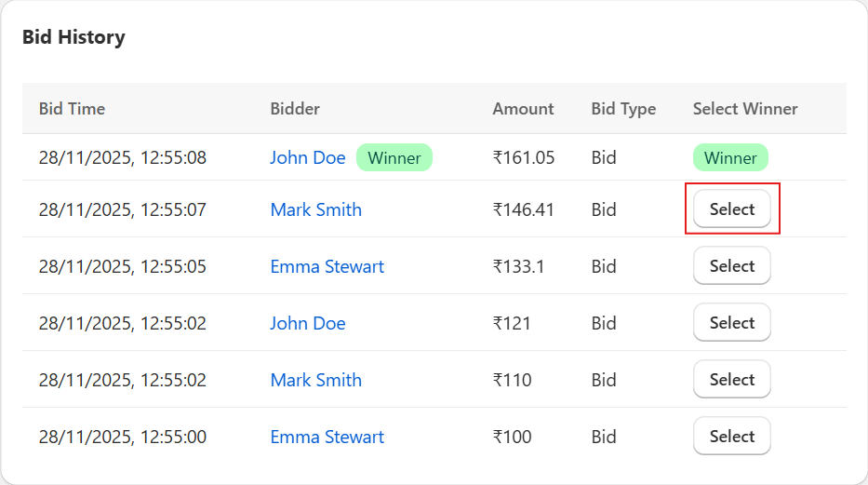The height and width of the screenshot is (485, 868).
Task: Click the Select Winner column header
Action: [745, 109]
